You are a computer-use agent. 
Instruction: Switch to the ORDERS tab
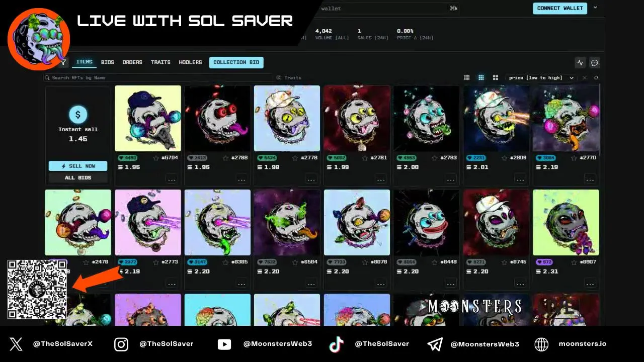(x=132, y=62)
